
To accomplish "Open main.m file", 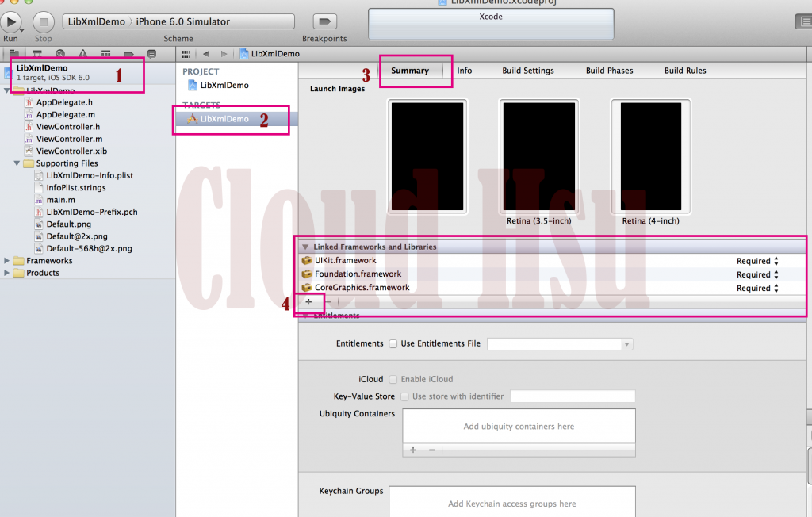I will (60, 200).
